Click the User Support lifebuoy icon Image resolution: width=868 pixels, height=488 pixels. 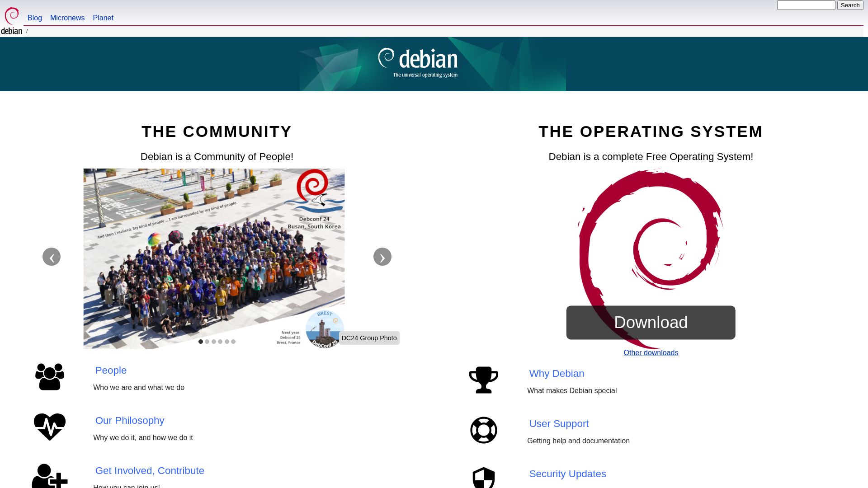[483, 430]
